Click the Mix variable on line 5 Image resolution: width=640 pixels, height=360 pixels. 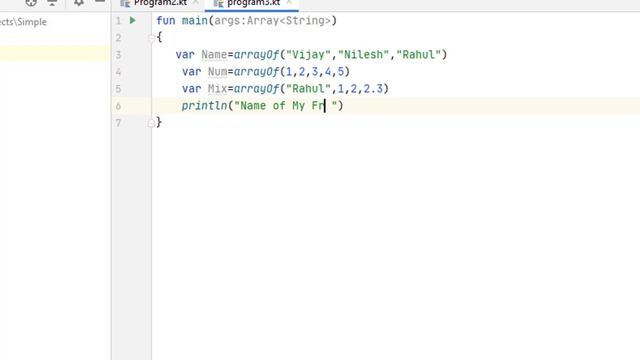217,89
